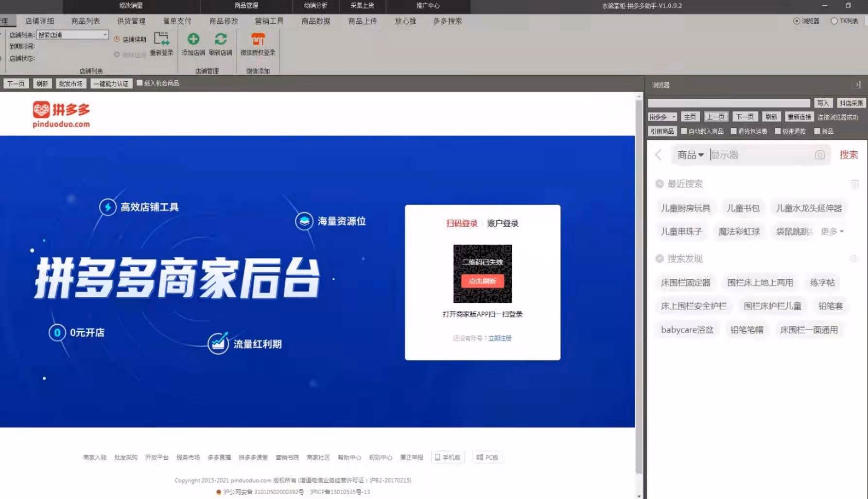Collapse the 浏览器 panel with arrow icon
The image size is (868, 499).
coord(858,85)
